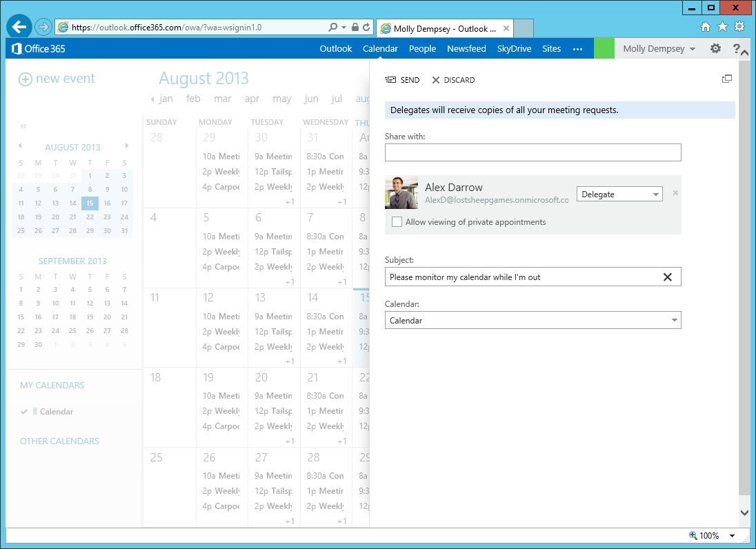The image size is (756, 549).
Task: Open the Office 365 settings gear
Action: (715, 48)
